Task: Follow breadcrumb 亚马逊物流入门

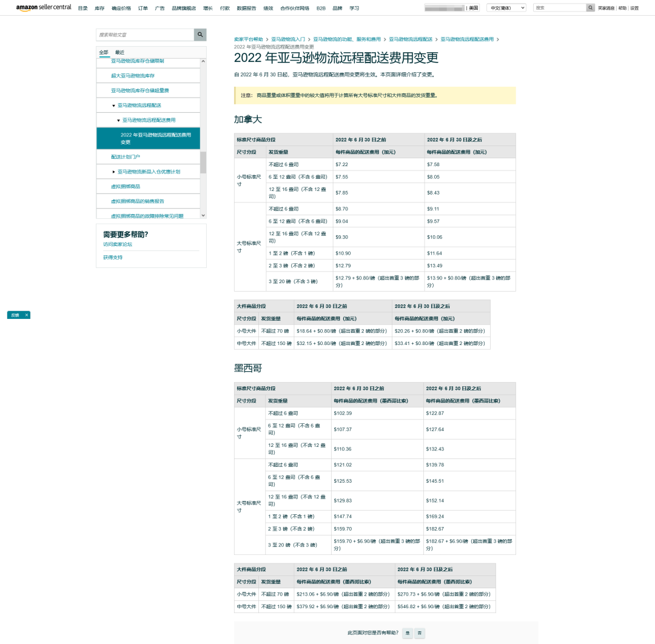Action: 288,39
